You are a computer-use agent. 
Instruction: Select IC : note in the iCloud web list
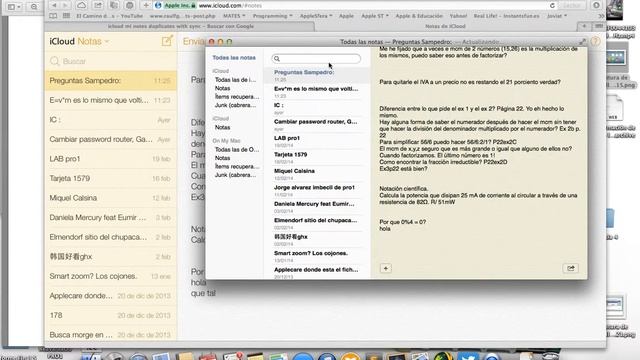pos(111,120)
